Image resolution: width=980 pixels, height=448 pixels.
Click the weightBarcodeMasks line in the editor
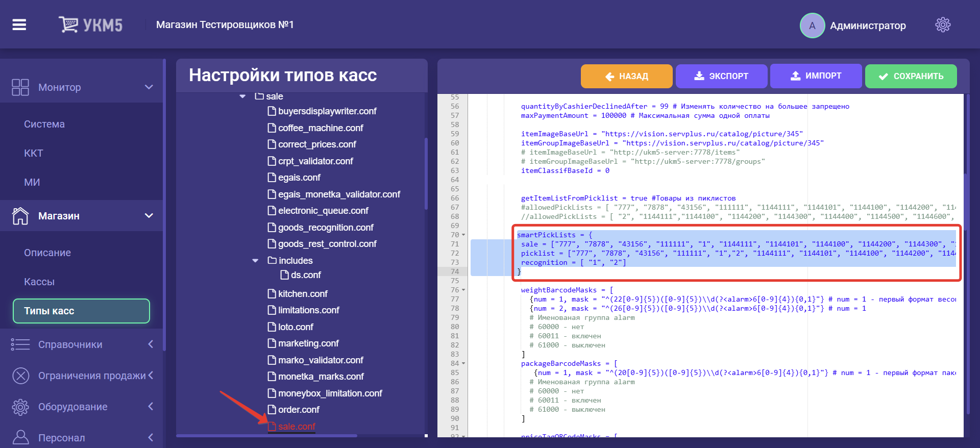pyautogui.click(x=567, y=290)
